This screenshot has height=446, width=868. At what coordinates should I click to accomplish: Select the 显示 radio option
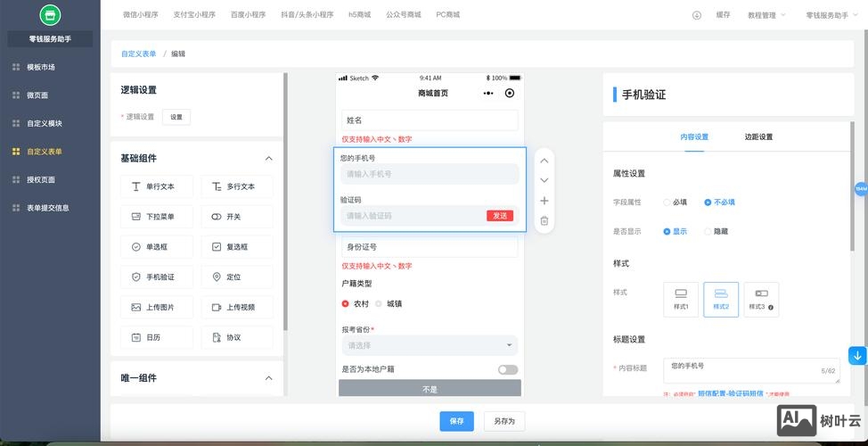[x=675, y=232]
